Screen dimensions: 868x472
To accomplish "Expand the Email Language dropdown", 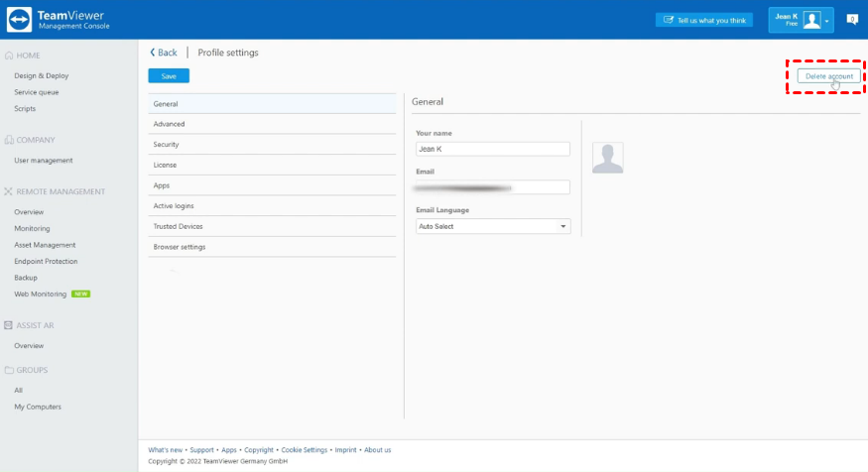I will pos(493,226).
